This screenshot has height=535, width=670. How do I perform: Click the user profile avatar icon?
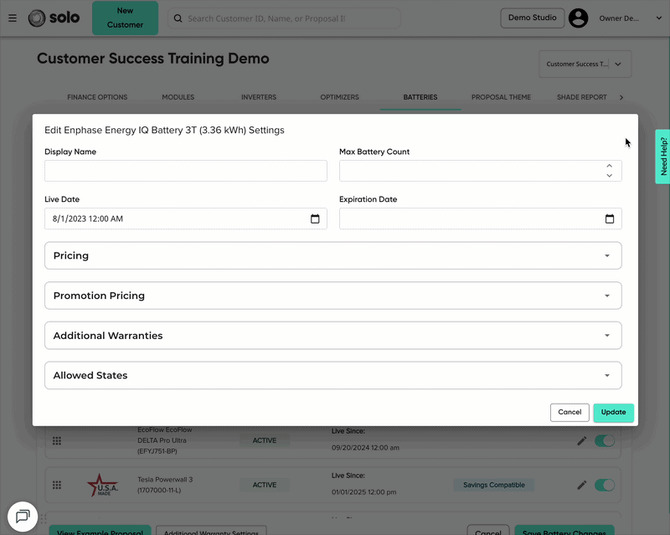click(578, 18)
